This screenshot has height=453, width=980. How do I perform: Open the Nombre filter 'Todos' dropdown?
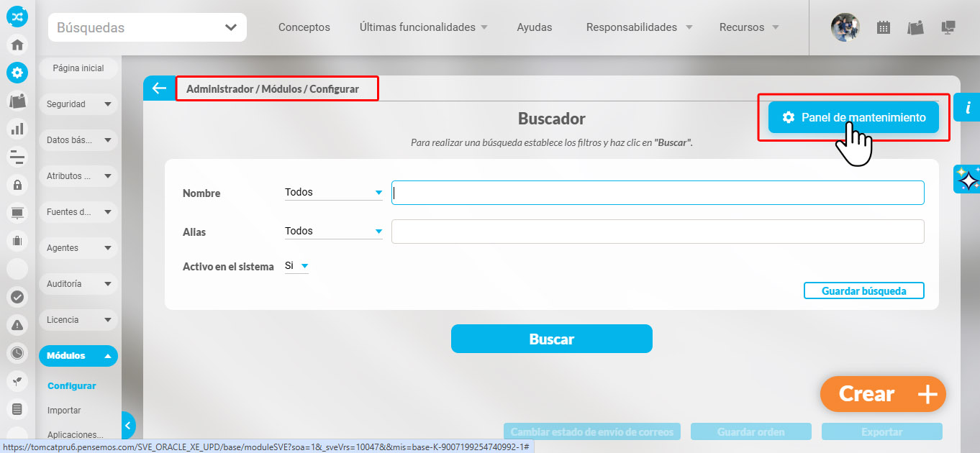(x=333, y=193)
